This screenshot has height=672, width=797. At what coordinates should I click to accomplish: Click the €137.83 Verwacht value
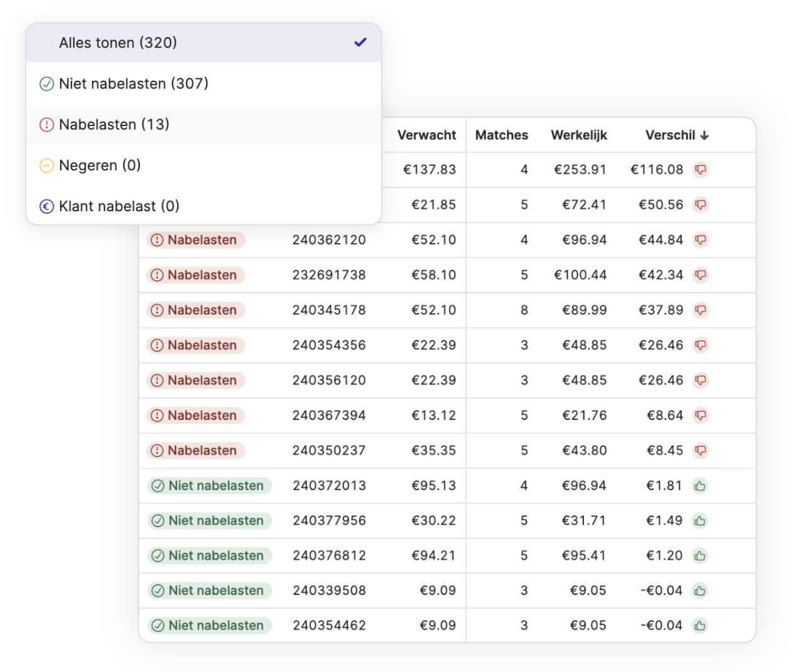(429, 169)
